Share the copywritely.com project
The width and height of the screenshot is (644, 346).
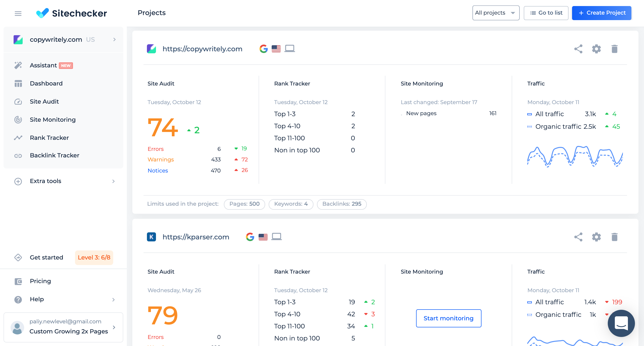click(578, 49)
